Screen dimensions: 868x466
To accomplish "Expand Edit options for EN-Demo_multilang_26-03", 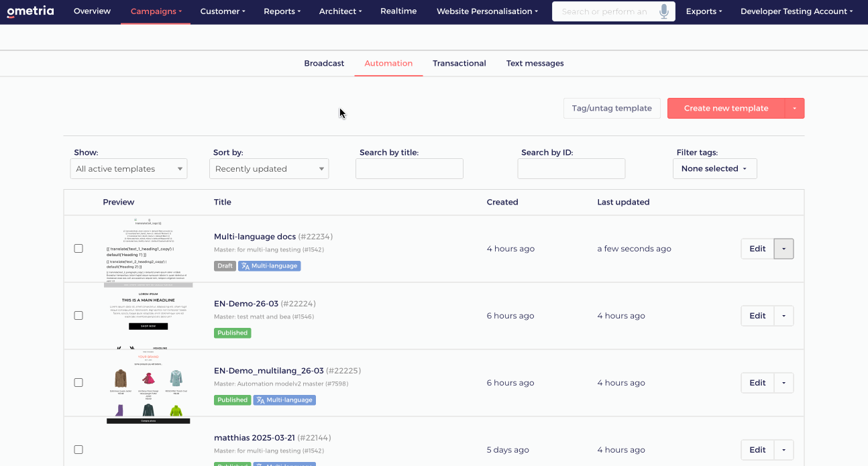I will [784, 383].
